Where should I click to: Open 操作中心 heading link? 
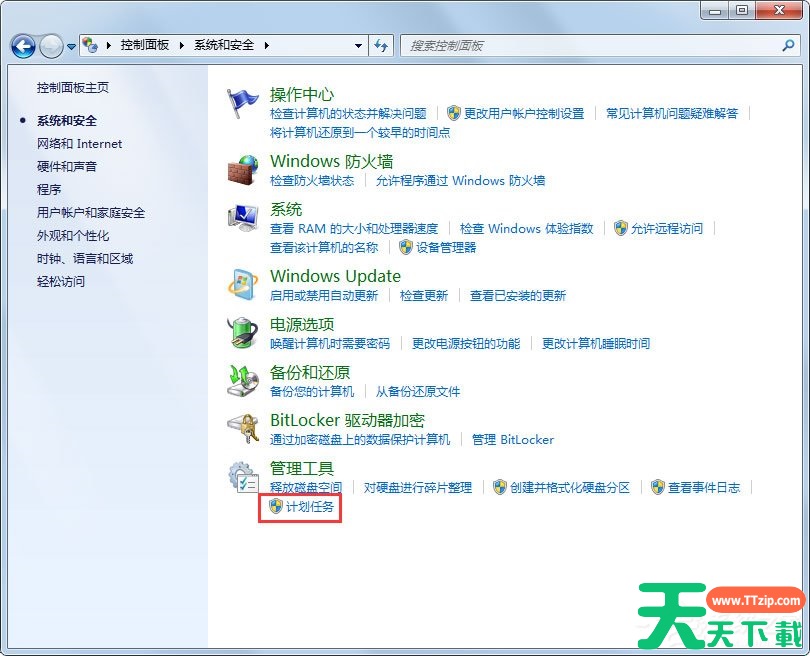302,94
